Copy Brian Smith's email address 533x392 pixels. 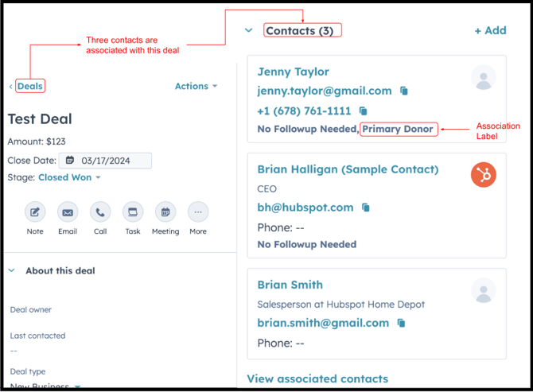tap(402, 324)
